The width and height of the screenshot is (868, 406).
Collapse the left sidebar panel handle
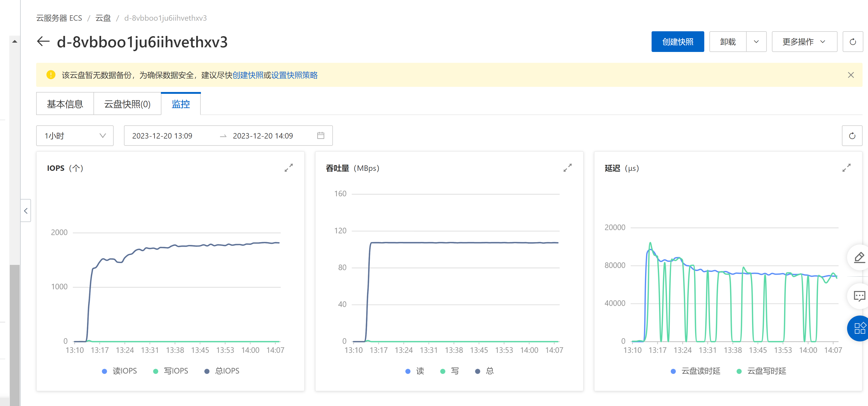coord(26,211)
